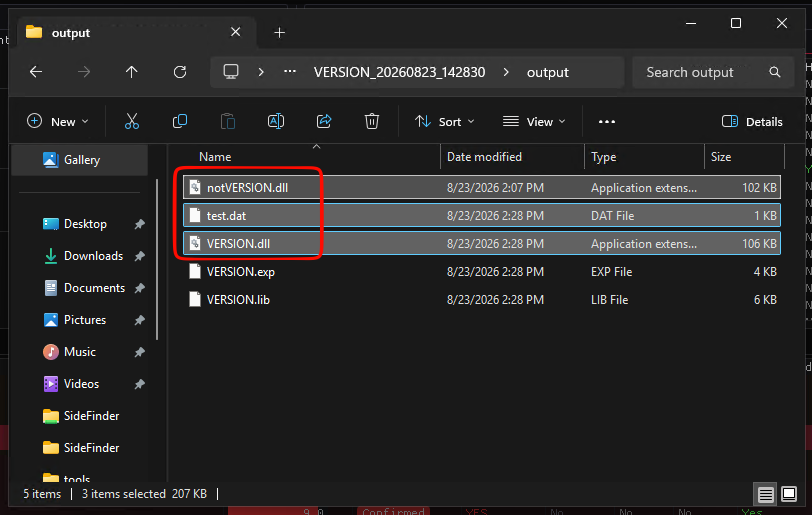812x515 pixels.
Task: Show hidden path segments via breadcrumb ellipsis
Action: 290,71
